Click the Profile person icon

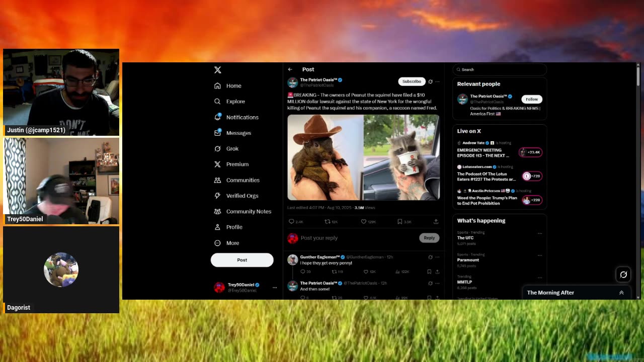point(217,227)
